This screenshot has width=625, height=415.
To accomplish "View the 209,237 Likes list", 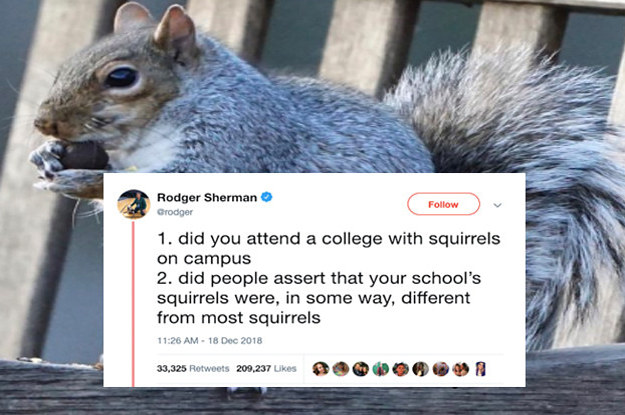I will (266, 368).
